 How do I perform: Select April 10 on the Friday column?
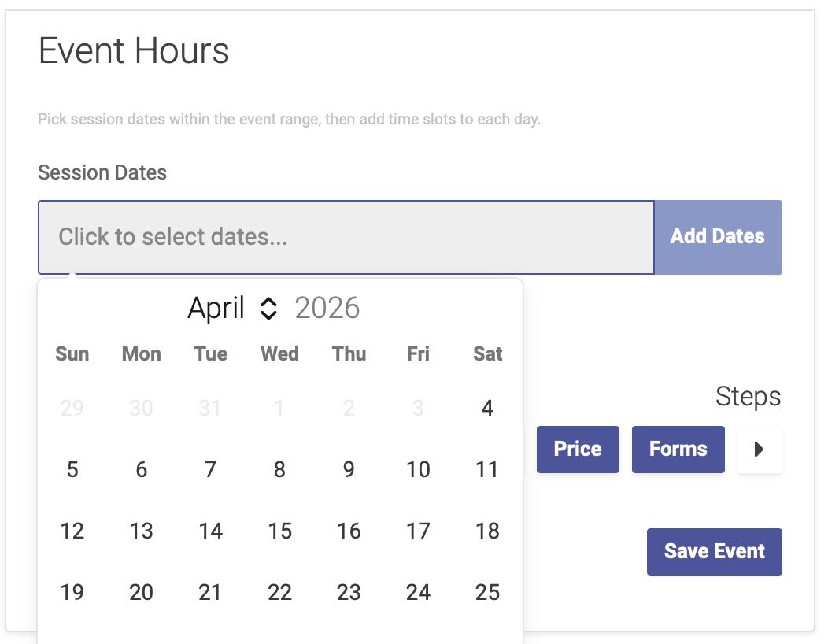tap(418, 469)
